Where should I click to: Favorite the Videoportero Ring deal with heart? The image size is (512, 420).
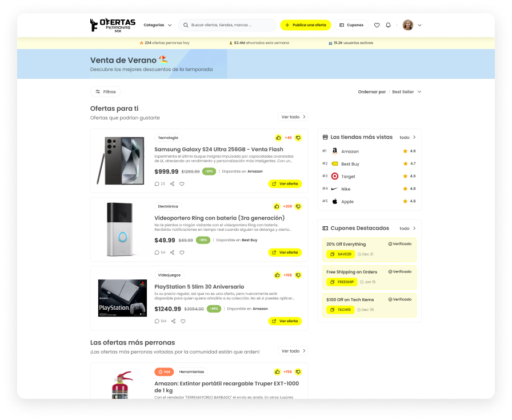pyautogui.click(x=182, y=253)
